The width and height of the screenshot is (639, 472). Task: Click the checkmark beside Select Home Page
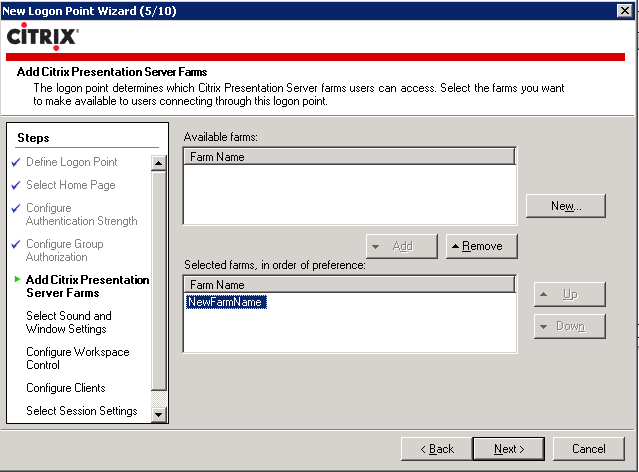tap(15, 185)
